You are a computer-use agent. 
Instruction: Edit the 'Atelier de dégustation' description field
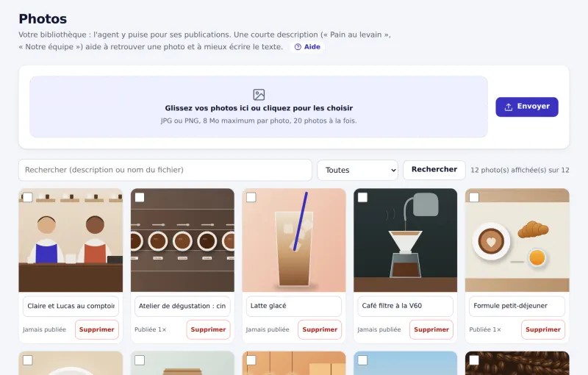tap(182, 306)
